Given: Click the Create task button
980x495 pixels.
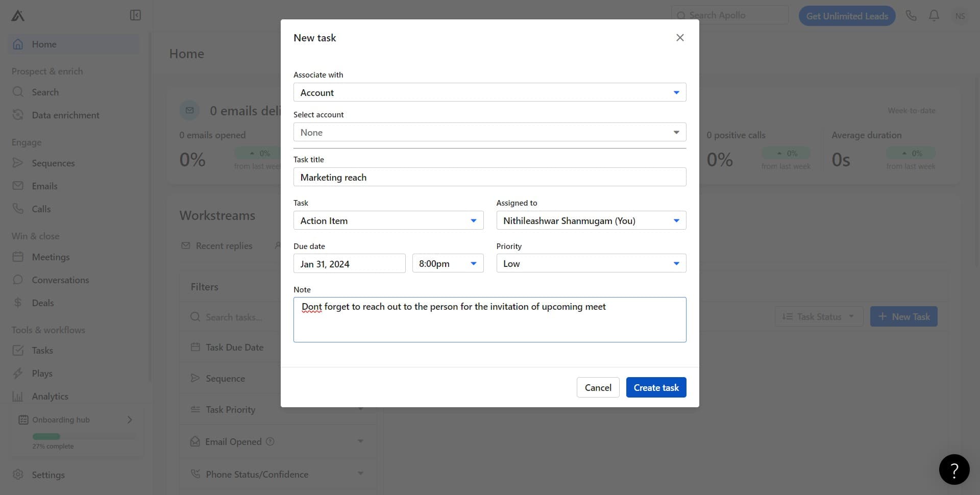Looking at the screenshot, I should tap(656, 387).
